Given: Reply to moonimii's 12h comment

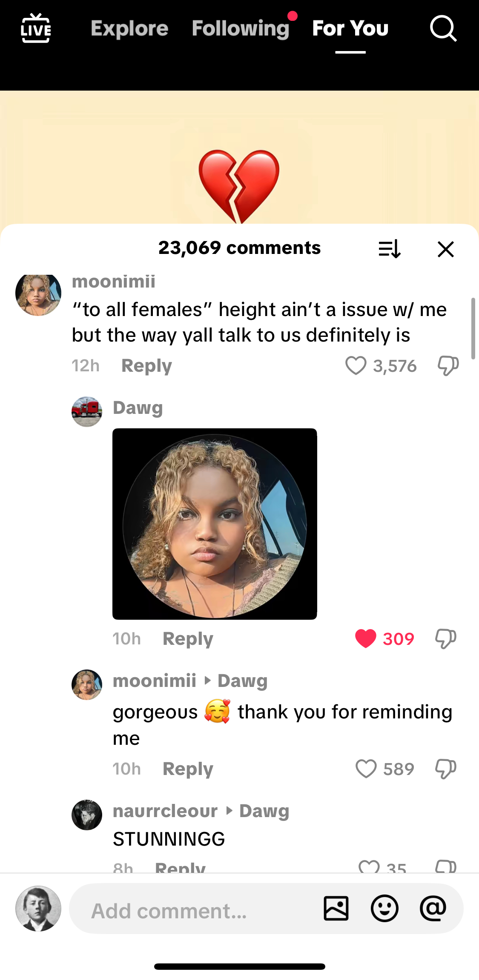Looking at the screenshot, I should pos(146,366).
